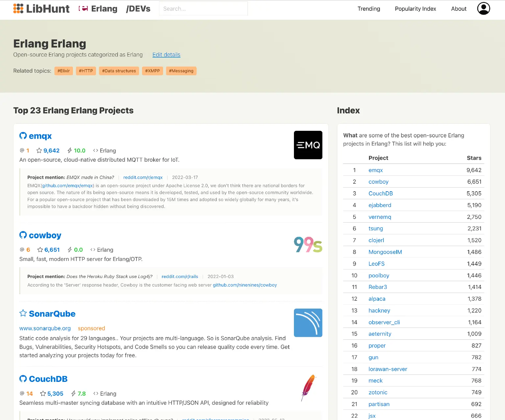Viewport: 505px width, 420px height.
Task: Click the GitHub octocat icon beside cowboy
Action: pyautogui.click(x=23, y=235)
